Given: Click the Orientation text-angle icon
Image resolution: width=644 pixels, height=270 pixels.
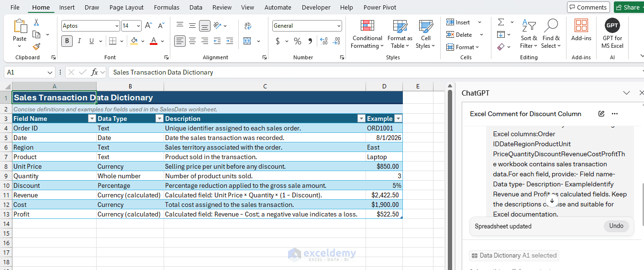Looking at the screenshot, I should (217, 26).
